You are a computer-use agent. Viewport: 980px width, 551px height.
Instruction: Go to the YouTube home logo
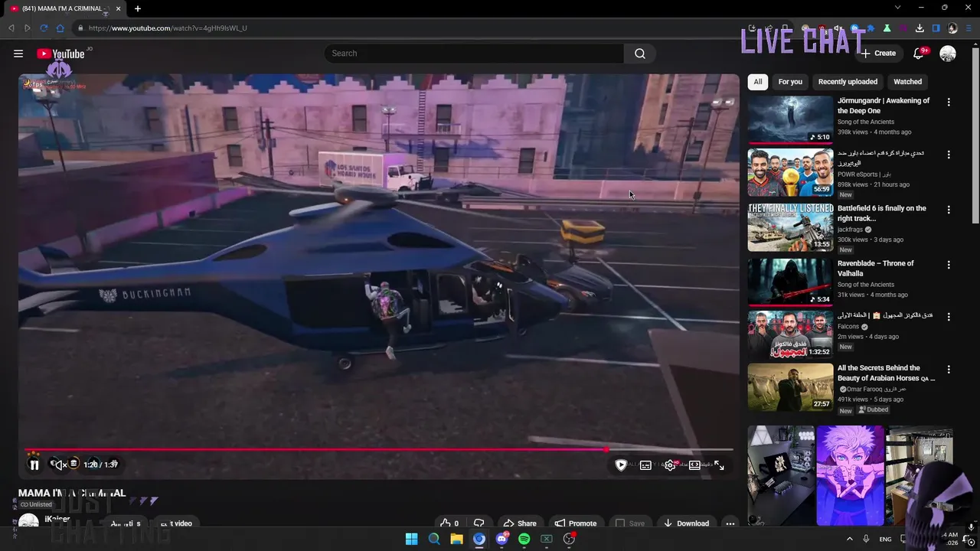[x=60, y=54]
